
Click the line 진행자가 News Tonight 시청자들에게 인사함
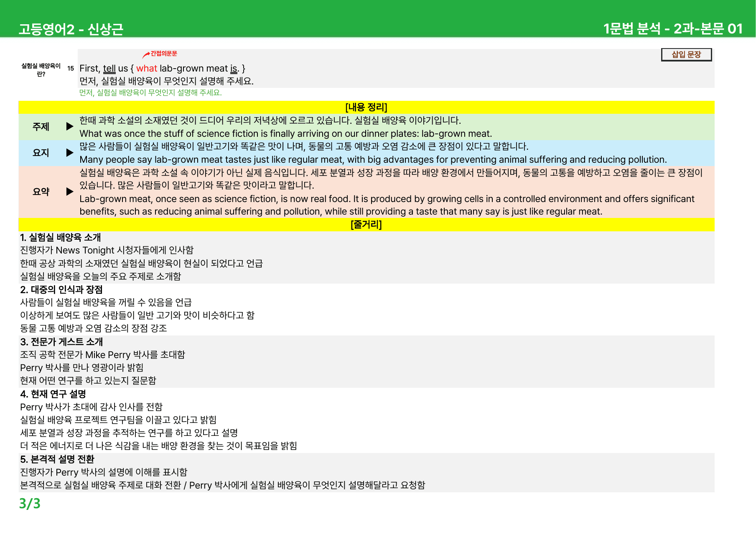[107, 250]
